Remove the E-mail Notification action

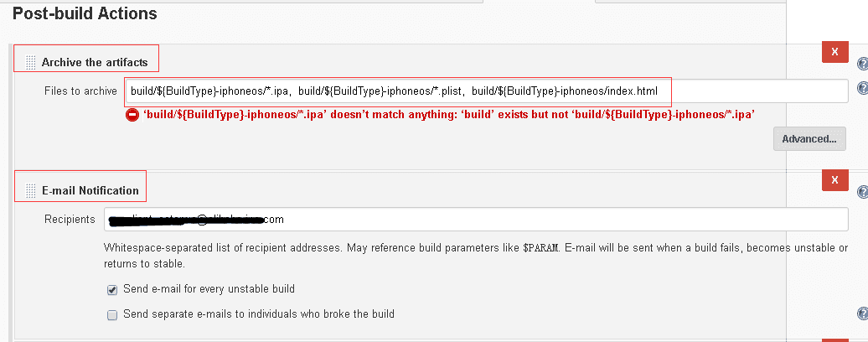[835, 180]
